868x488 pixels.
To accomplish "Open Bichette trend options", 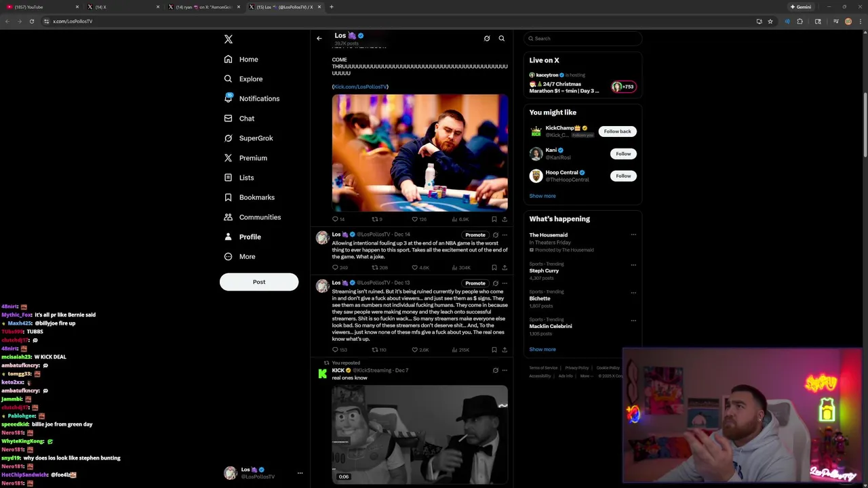I will coord(633,293).
